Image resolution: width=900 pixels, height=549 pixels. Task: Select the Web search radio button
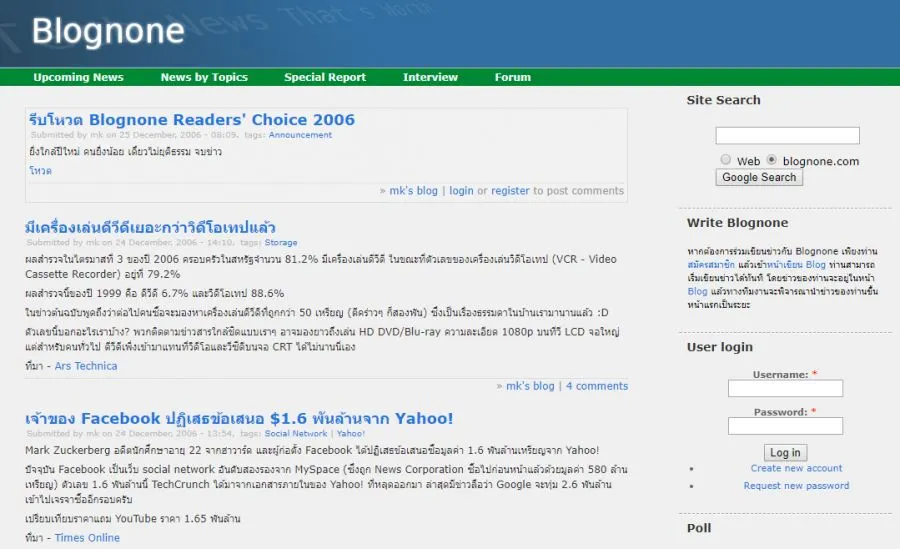(x=726, y=160)
